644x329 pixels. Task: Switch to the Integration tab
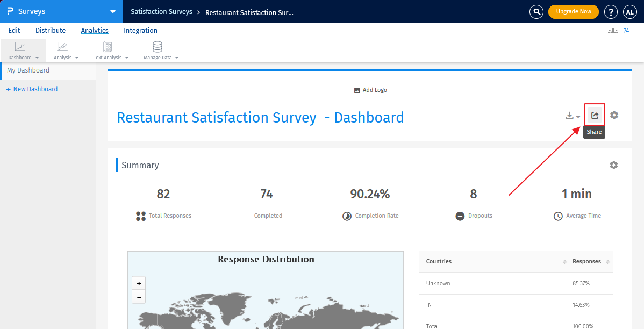coord(140,31)
